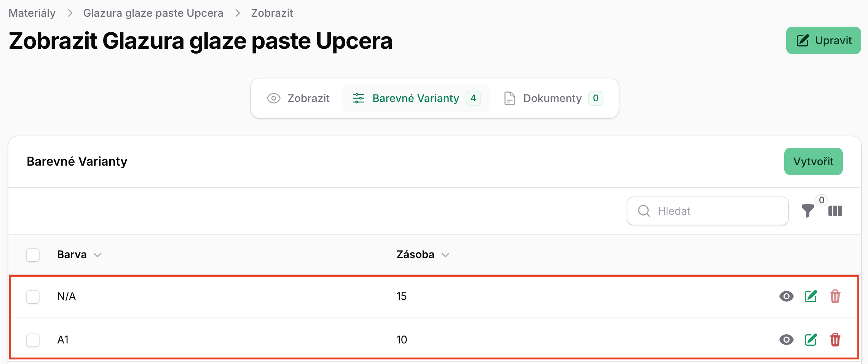Delete the N/A color variant

click(835, 296)
